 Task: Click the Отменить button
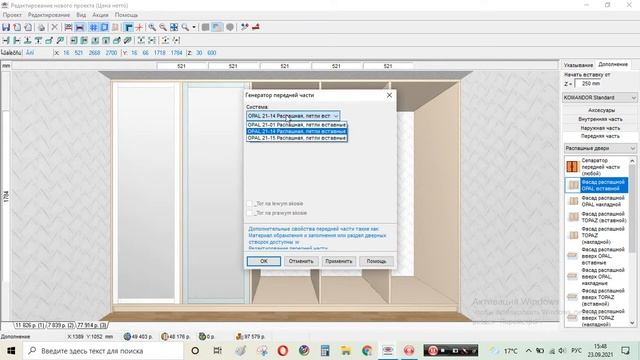[x=301, y=261]
